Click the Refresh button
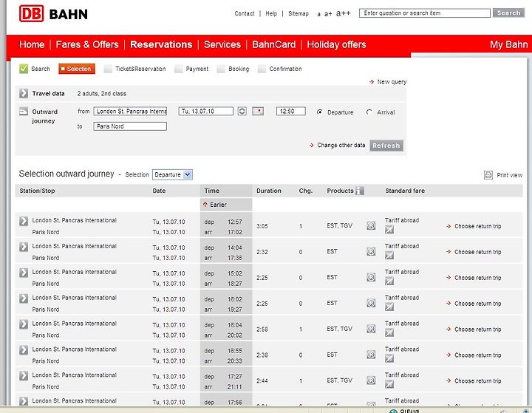This screenshot has width=532, height=413. 386,146
